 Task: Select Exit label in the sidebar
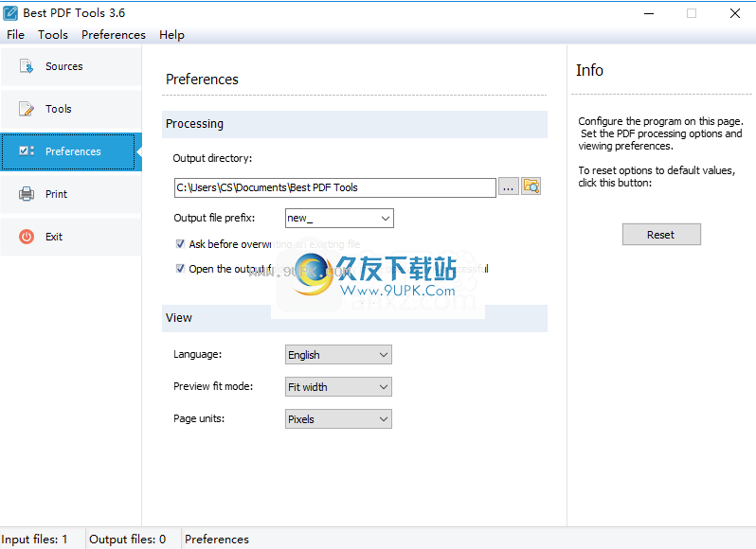[x=54, y=237]
